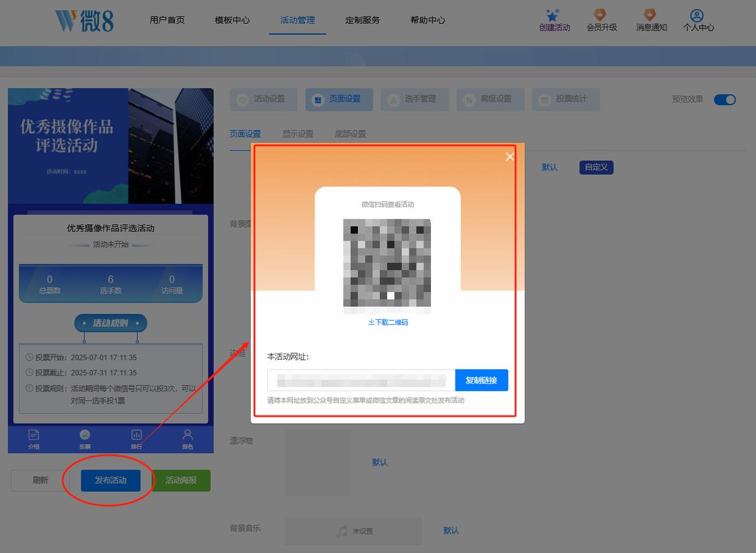
Task: Click 总票数 counter in preview
Action: [50, 285]
